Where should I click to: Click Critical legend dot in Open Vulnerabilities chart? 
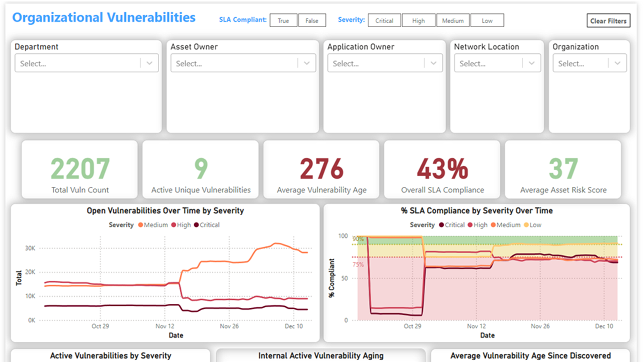click(x=196, y=225)
